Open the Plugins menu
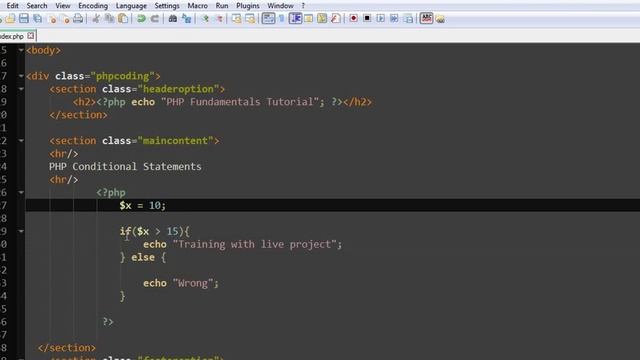The image size is (640, 360). [247, 6]
